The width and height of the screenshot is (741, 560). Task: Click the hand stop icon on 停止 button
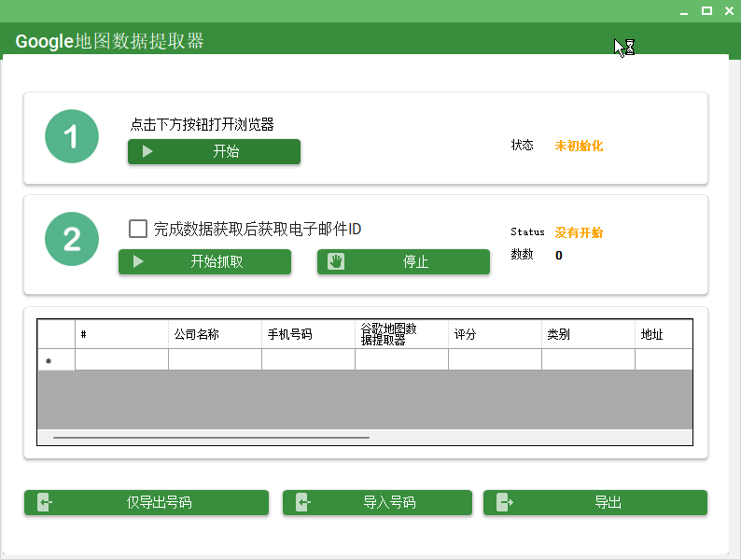[x=336, y=261]
